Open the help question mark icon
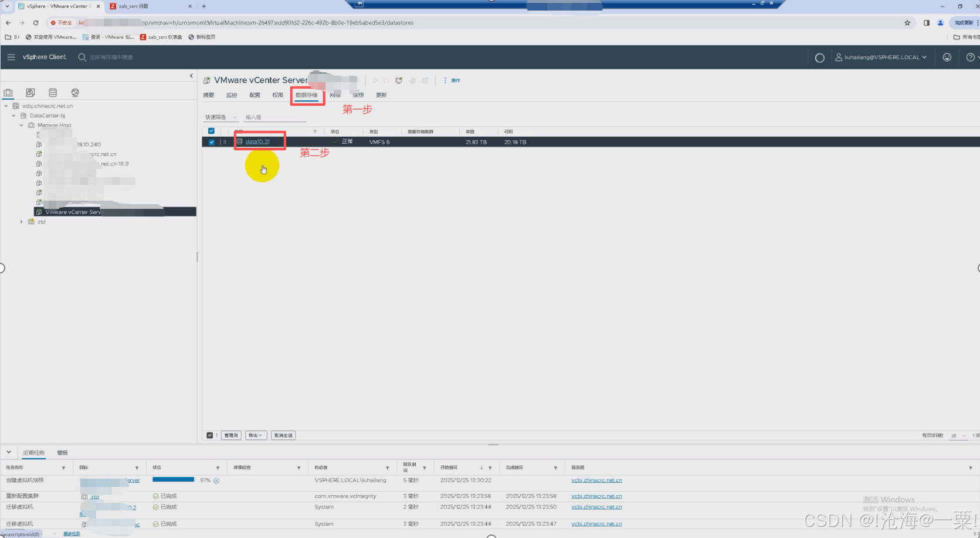980x538 pixels. pyautogui.click(x=971, y=57)
